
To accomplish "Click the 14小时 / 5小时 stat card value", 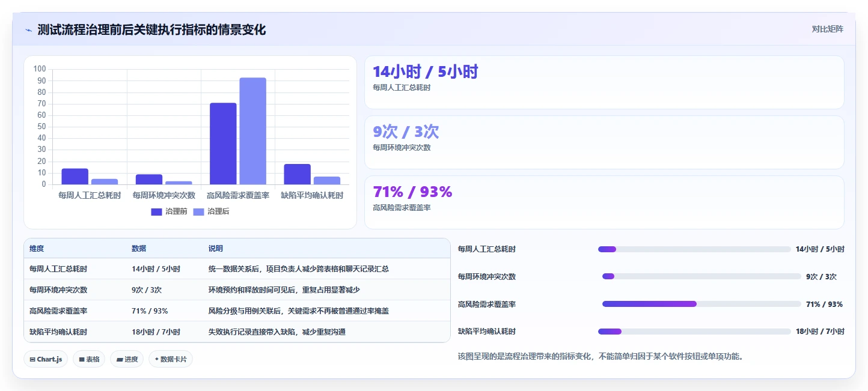I will pyautogui.click(x=425, y=71).
